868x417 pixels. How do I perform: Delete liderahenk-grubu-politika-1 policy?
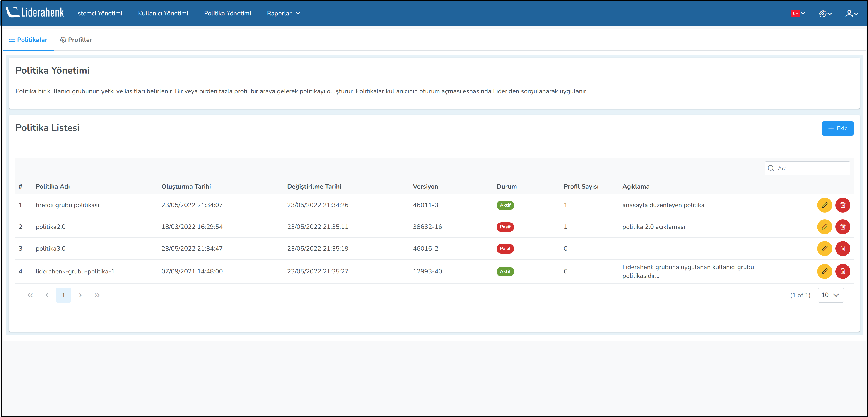coord(842,271)
